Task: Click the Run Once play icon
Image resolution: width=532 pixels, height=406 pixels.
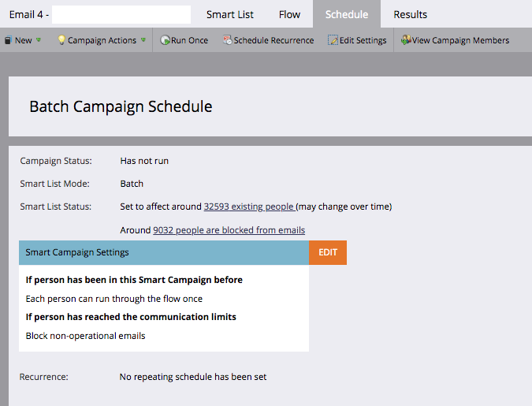Action: click(x=166, y=40)
